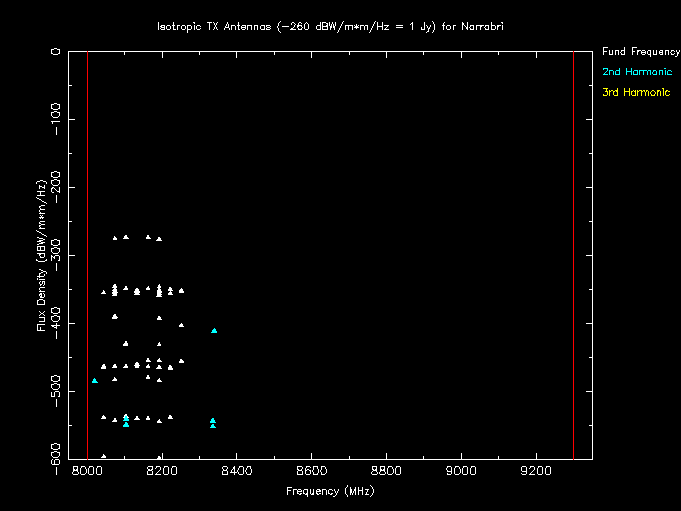Click the y-axis tick label -500

pos(55,391)
